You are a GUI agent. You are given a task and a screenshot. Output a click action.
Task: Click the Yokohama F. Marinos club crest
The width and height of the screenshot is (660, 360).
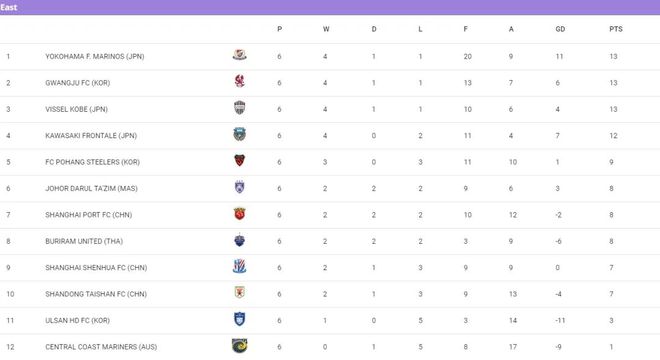(240, 55)
